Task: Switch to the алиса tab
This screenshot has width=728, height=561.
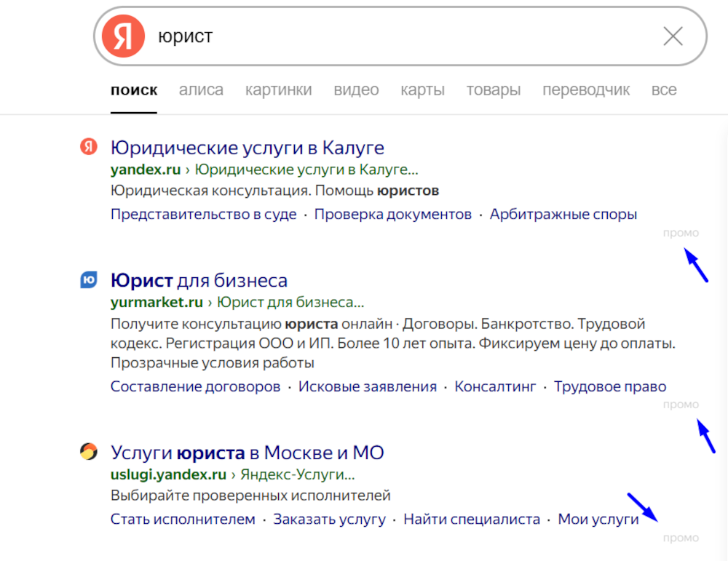Action: (x=201, y=89)
